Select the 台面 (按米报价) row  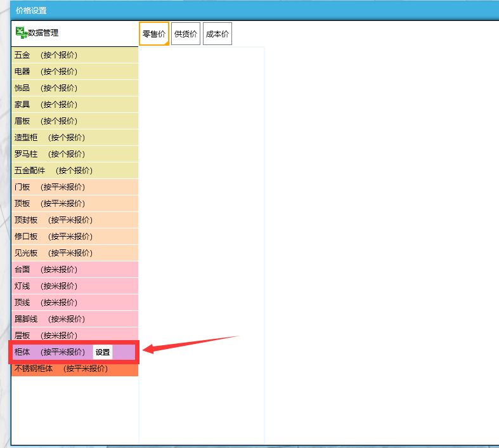coord(75,270)
